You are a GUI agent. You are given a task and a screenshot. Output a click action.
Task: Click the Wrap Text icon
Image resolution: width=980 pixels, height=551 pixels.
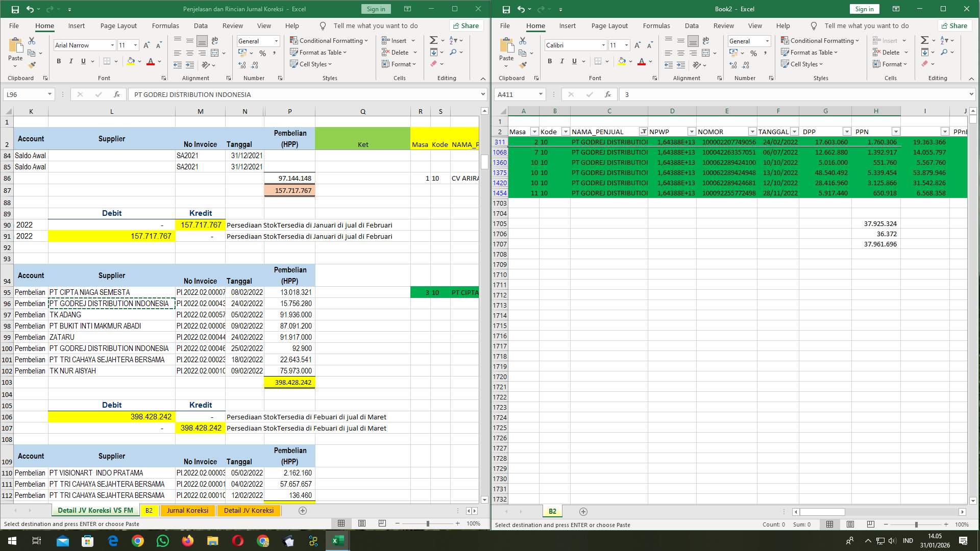tap(214, 40)
